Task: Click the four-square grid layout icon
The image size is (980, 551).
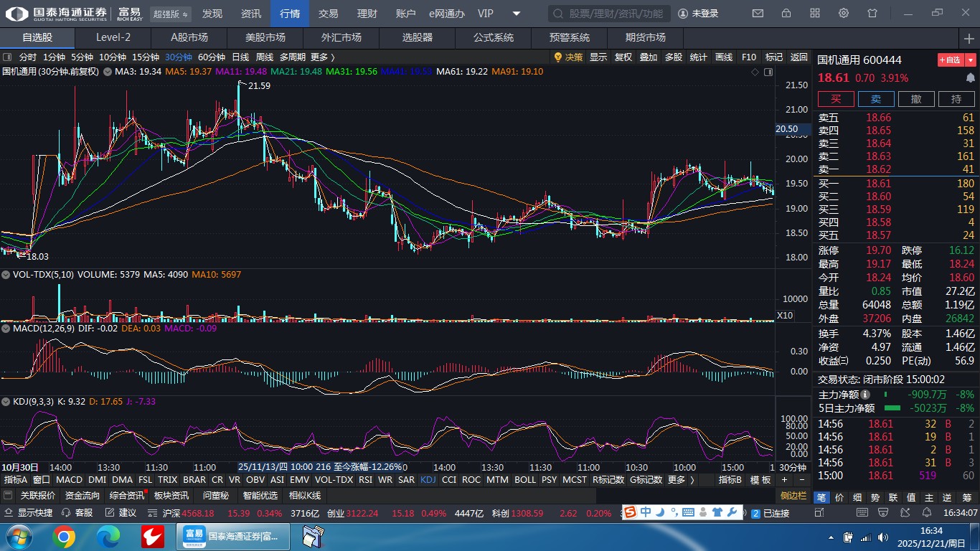Action: pos(815,14)
